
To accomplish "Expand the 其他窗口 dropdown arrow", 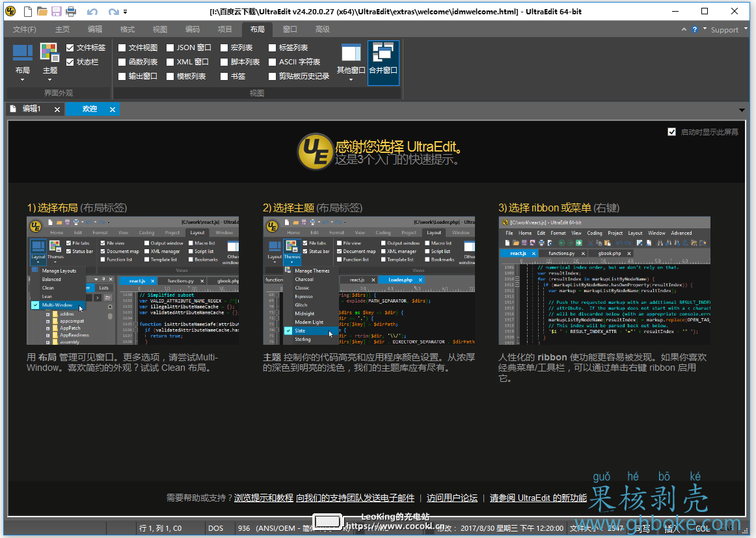I will pyautogui.click(x=351, y=80).
